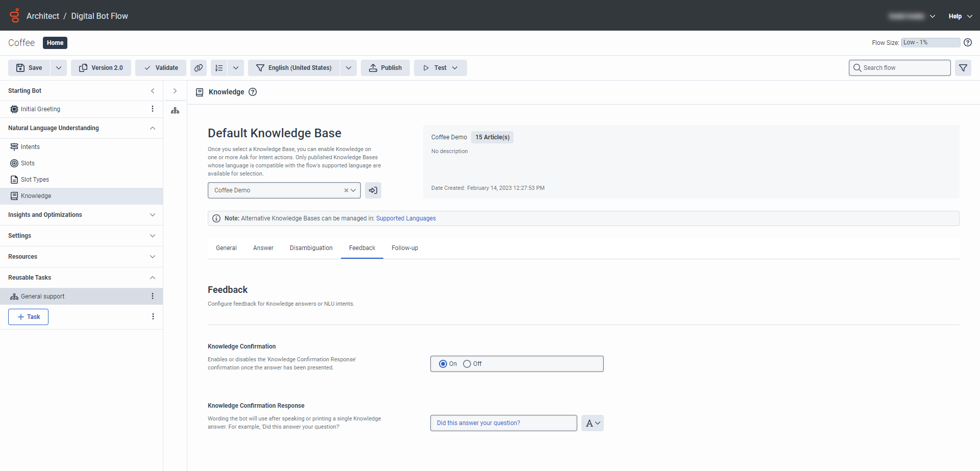Clear the Coffee Demo selection
This screenshot has width=980, height=471.
[x=346, y=190]
